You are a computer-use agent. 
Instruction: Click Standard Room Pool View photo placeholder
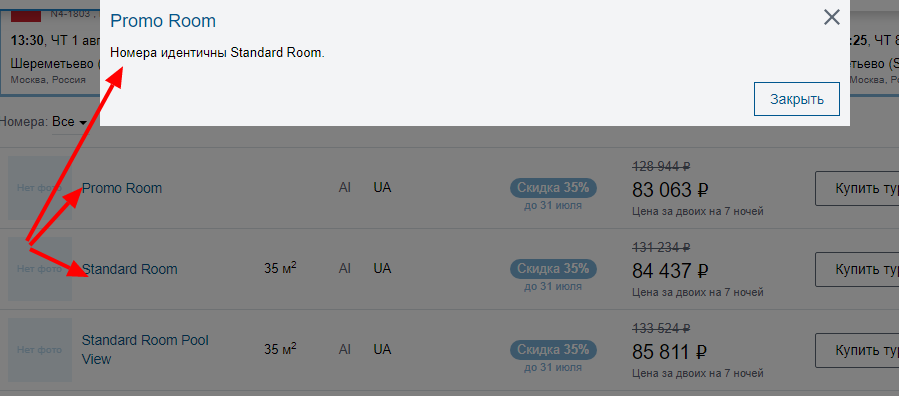(40, 350)
